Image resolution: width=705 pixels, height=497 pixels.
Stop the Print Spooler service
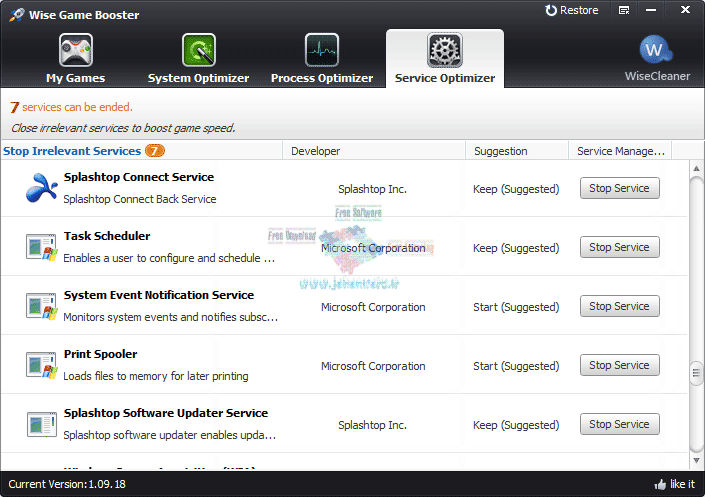tap(619, 365)
